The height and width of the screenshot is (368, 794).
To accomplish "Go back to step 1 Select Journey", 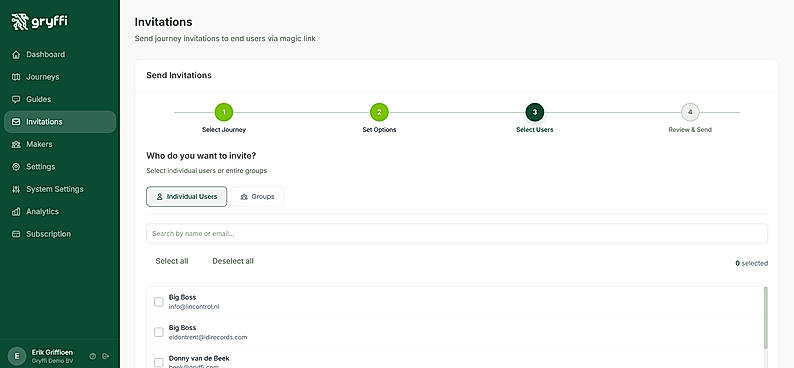I will pos(224,112).
